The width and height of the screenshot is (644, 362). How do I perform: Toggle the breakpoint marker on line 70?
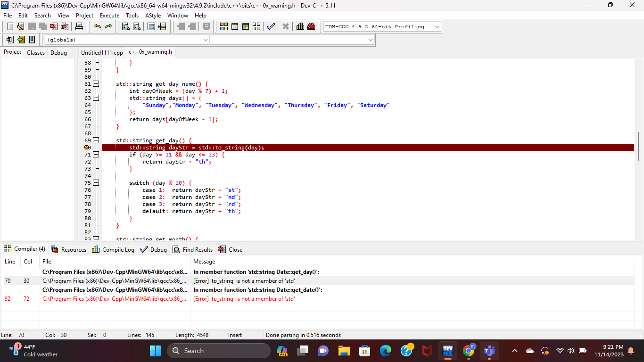(88, 148)
